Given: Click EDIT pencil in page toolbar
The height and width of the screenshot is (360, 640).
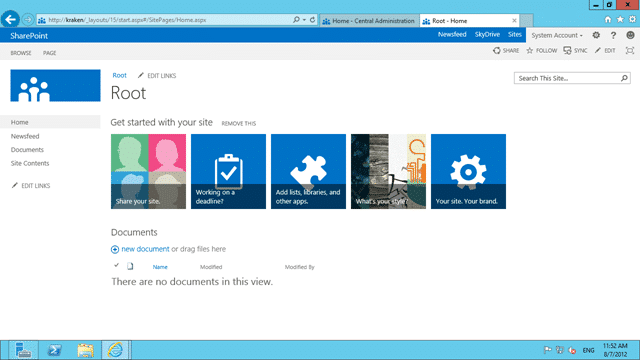Looking at the screenshot, I should pyautogui.click(x=605, y=51).
